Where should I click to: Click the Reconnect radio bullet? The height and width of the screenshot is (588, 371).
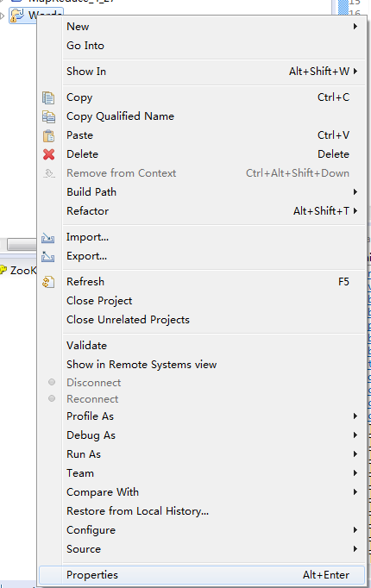[x=52, y=398]
